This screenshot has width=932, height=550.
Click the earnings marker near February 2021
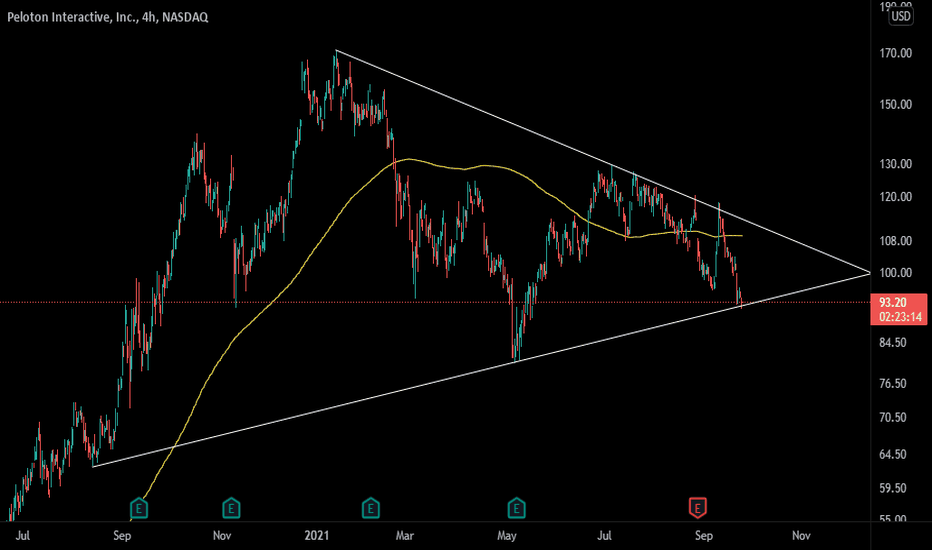point(371,508)
